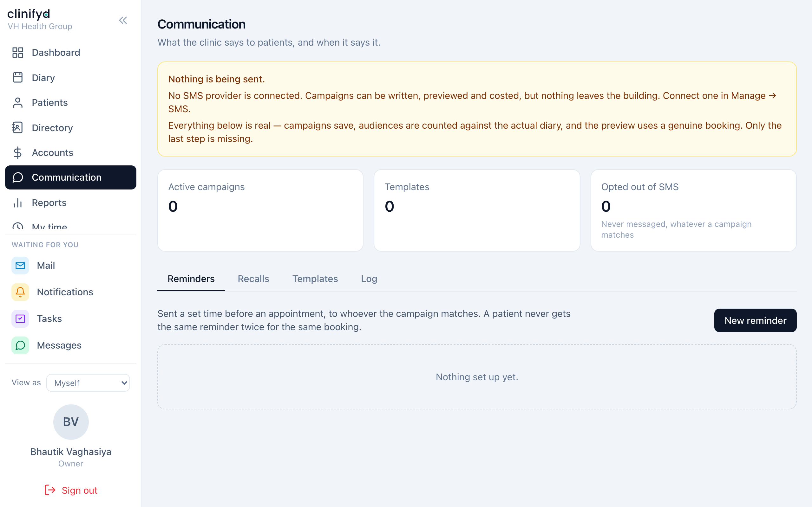Sign out of the account
The width and height of the screenshot is (812, 507).
(x=71, y=490)
